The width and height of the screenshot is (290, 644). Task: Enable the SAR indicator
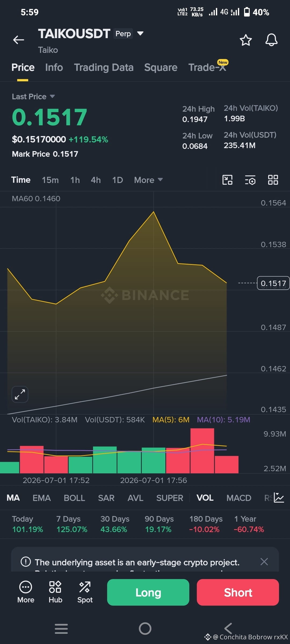pos(106,498)
